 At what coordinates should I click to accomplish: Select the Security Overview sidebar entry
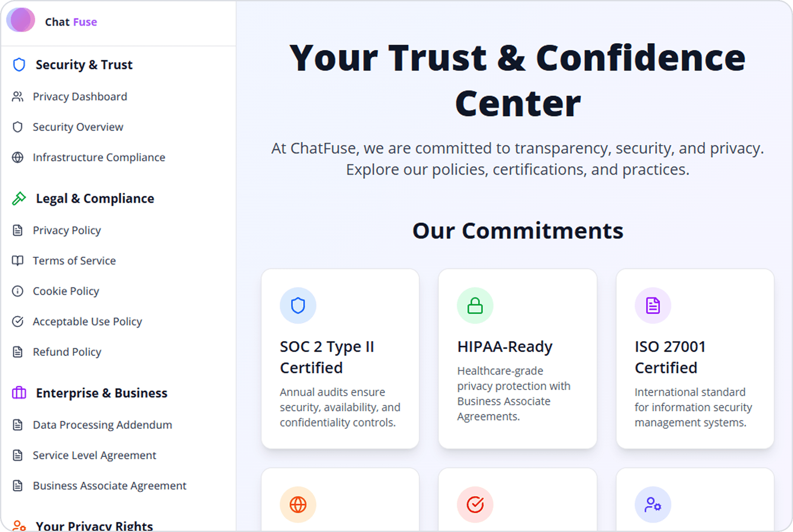click(x=78, y=127)
